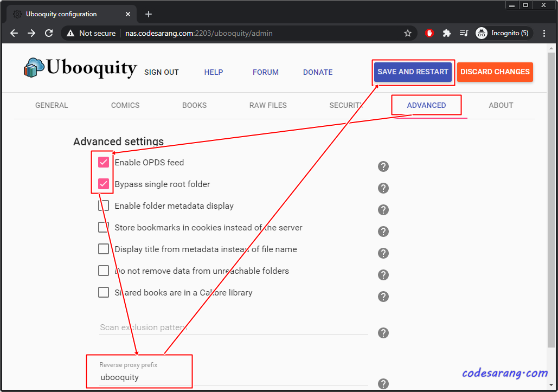Click SAVE AND RESTART button
Screen dimensions: 558x392
click(413, 72)
